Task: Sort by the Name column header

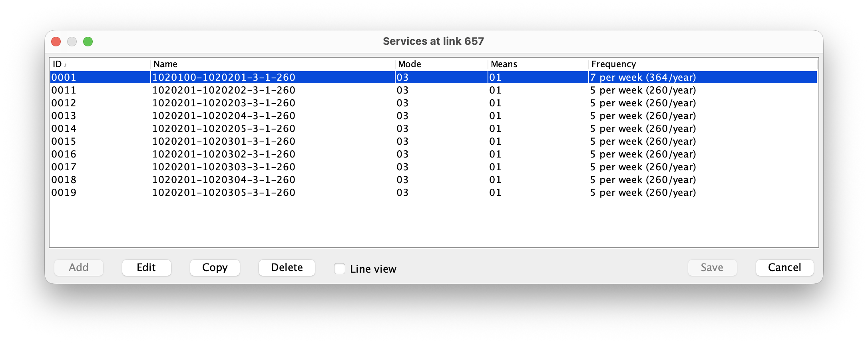Action: (x=273, y=64)
